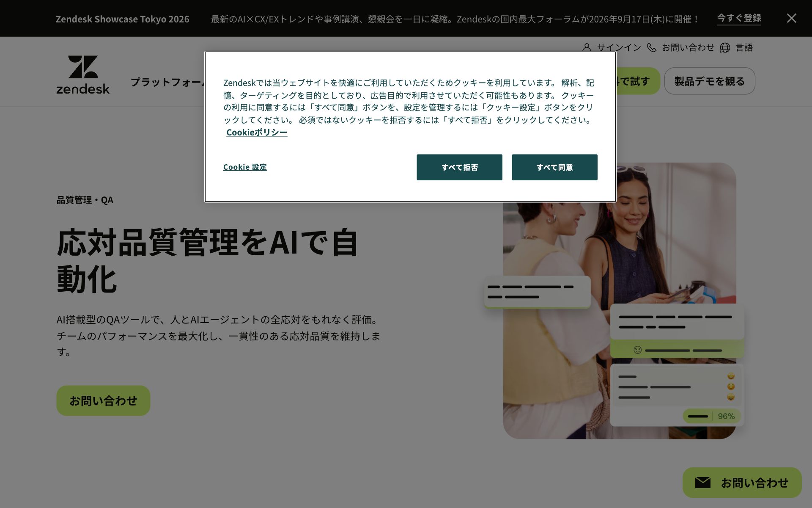The width and height of the screenshot is (812, 508).
Task: Open the Cookieポリシー link
Action: 257,132
